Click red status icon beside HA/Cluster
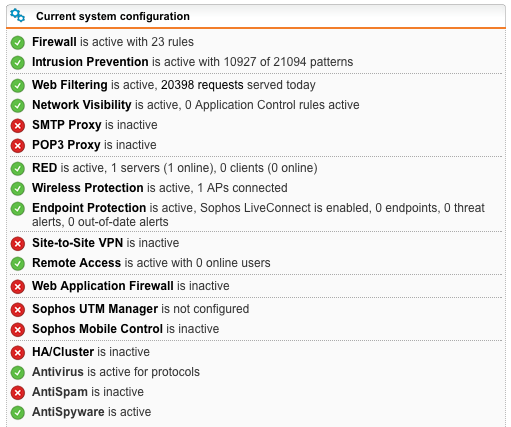 coord(18,353)
